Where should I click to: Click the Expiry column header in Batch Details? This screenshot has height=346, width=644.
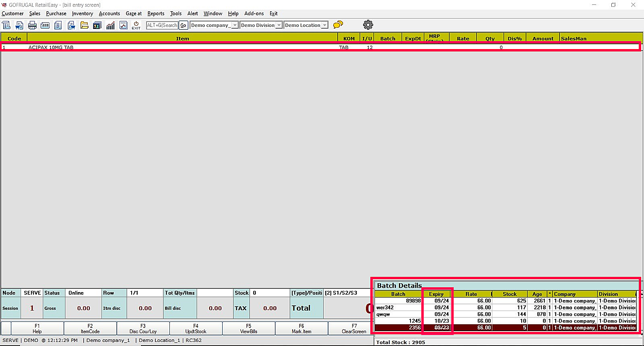click(x=436, y=294)
